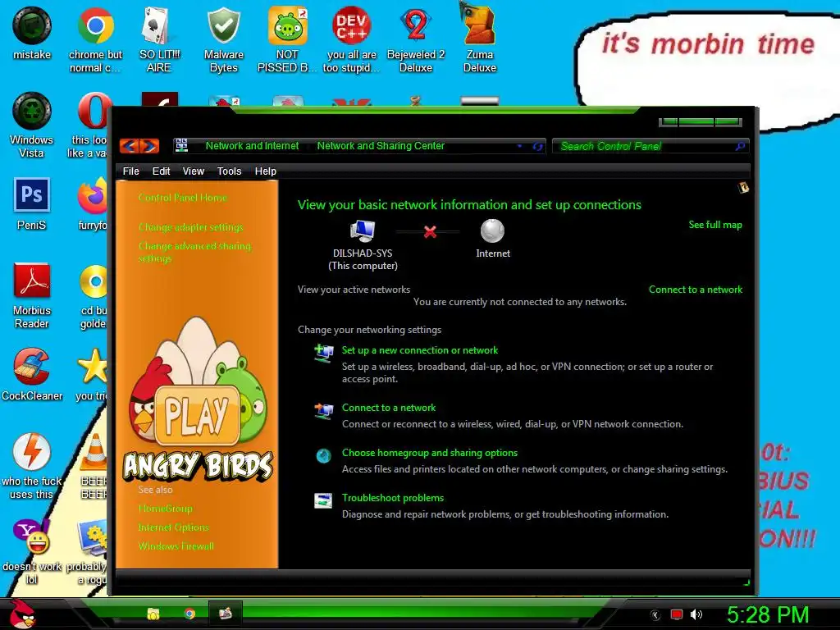
Task: Open the Edit menu
Action: [x=161, y=171]
